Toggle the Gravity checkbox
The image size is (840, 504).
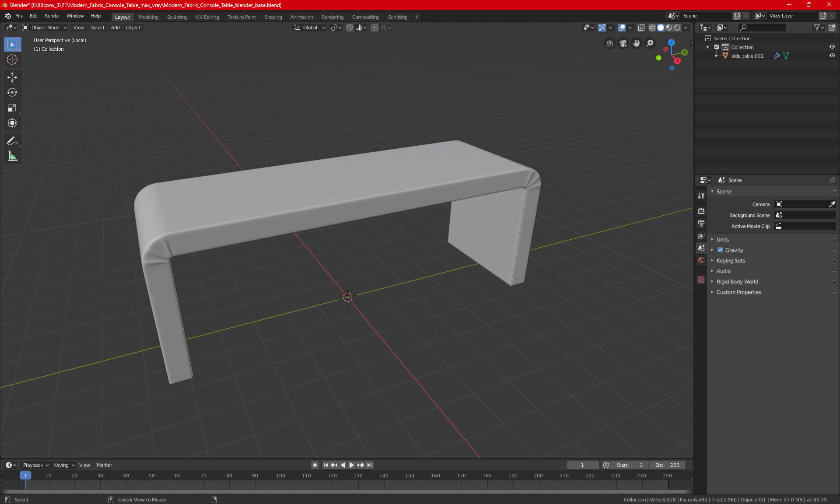pyautogui.click(x=720, y=250)
